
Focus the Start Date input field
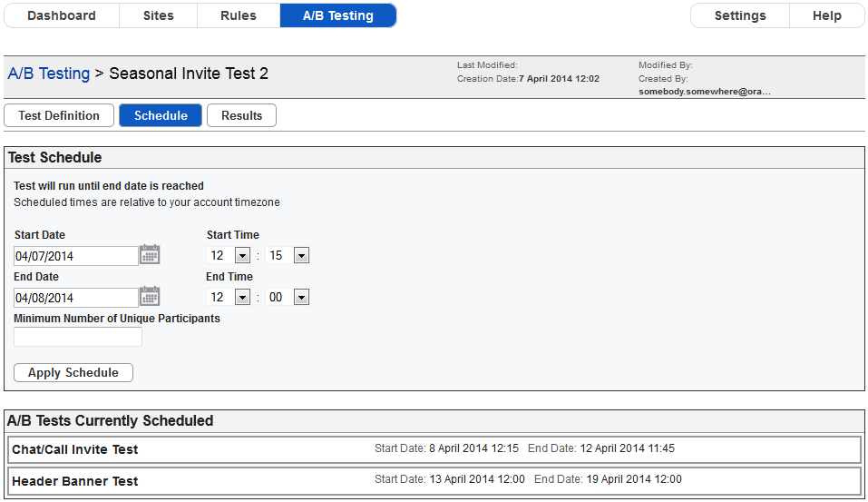click(x=76, y=256)
